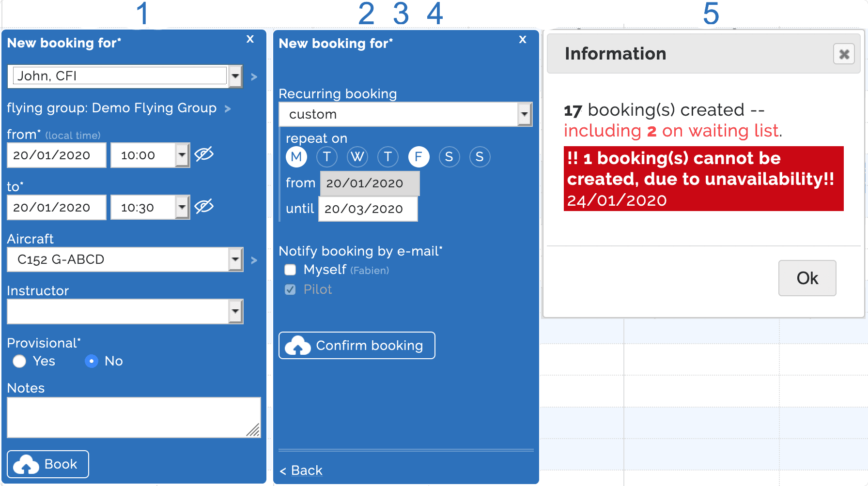
Task: Click Ok on the Information dialog
Action: click(807, 278)
